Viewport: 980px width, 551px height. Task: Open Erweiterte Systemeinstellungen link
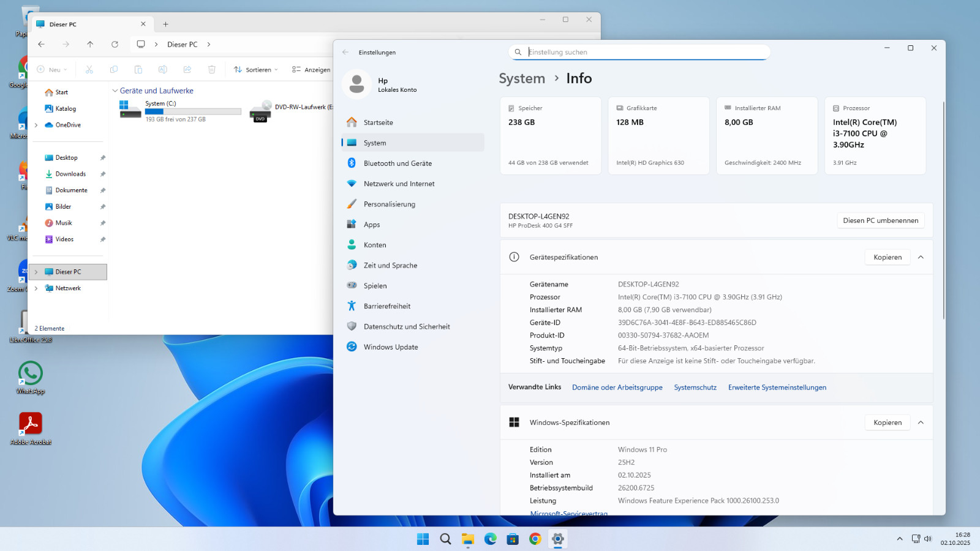pyautogui.click(x=777, y=388)
